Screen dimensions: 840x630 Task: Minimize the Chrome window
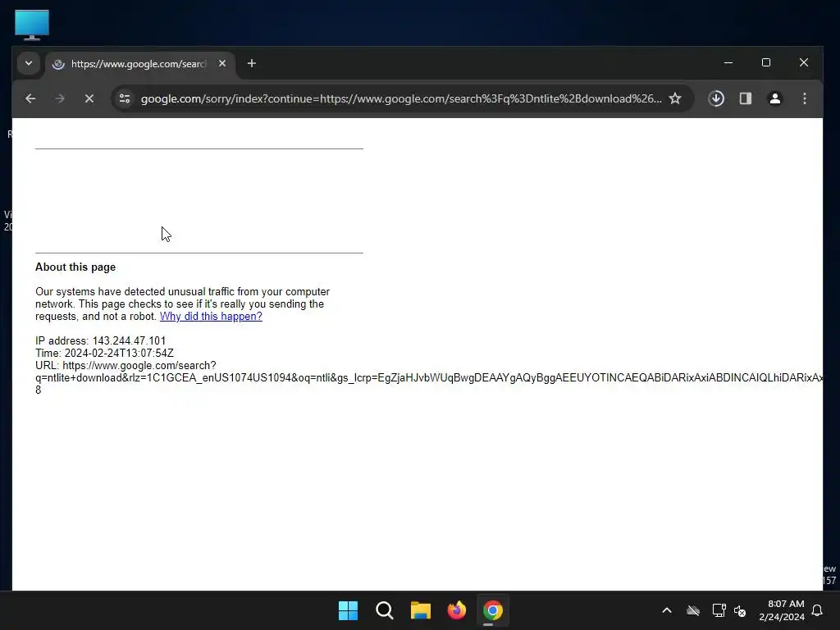[x=728, y=62]
